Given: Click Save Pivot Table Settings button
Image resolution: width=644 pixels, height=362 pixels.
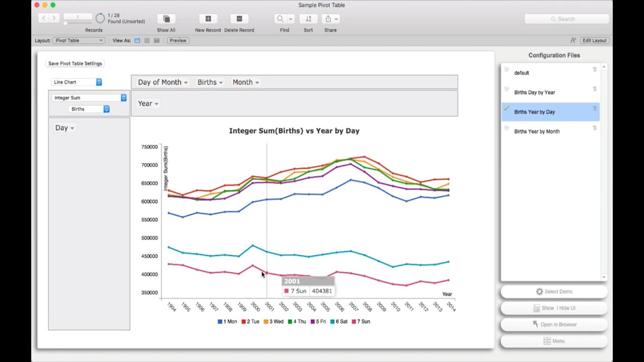Looking at the screenshot, I should click(75, 63).
